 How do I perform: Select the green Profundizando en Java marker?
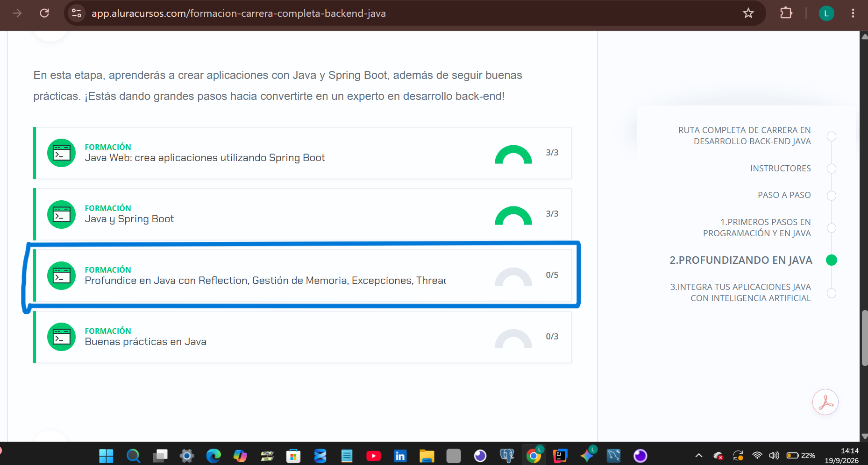pyautogui.click(x=832, y=260)
